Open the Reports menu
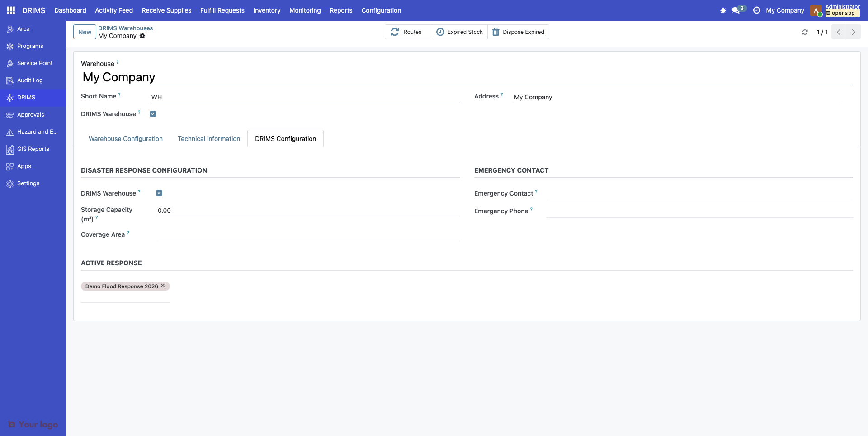This screenshot has height=436, width=868. [x=341, y=10]
